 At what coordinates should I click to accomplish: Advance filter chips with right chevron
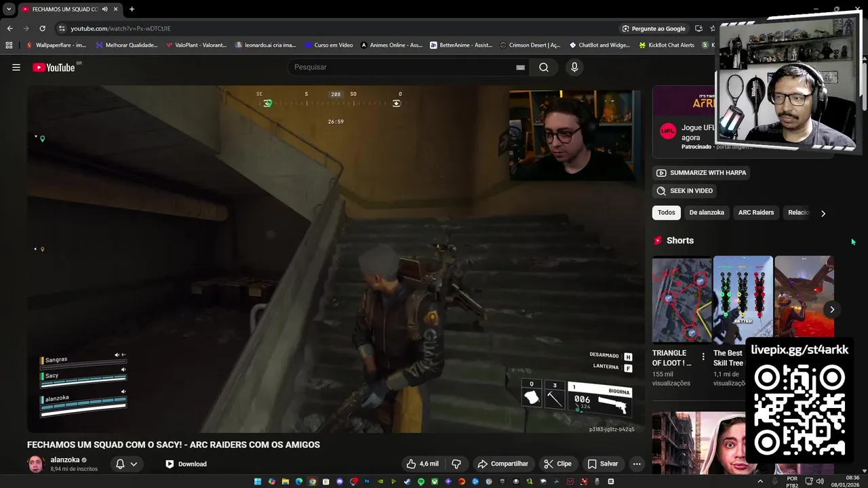tap(823, 213)
